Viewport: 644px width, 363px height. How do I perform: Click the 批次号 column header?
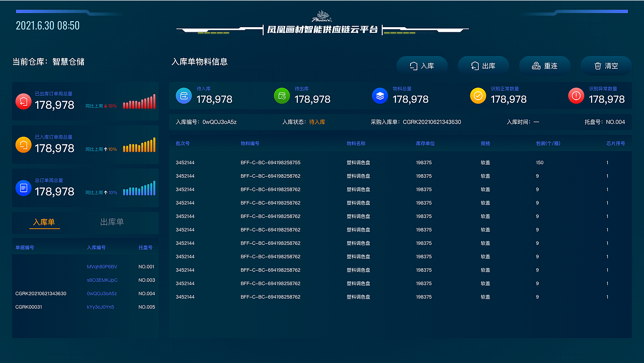point(183,143)
